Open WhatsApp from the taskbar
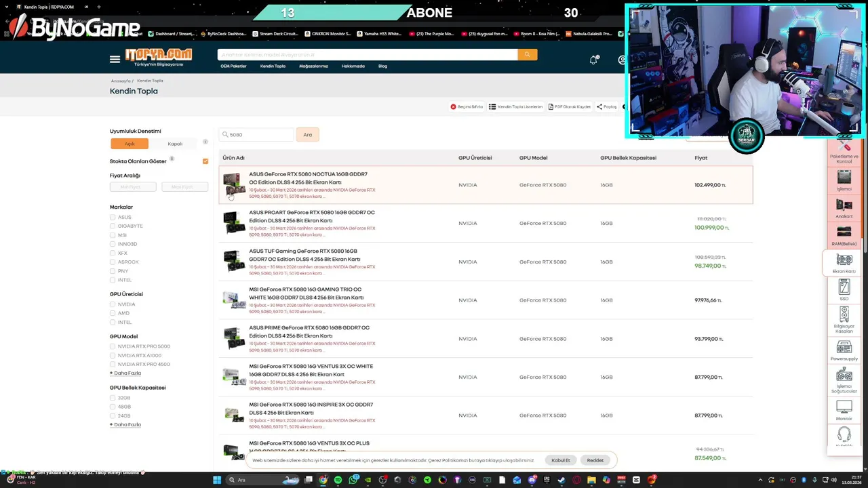Viewport: 868px width, 488px height. pos(353,480)
